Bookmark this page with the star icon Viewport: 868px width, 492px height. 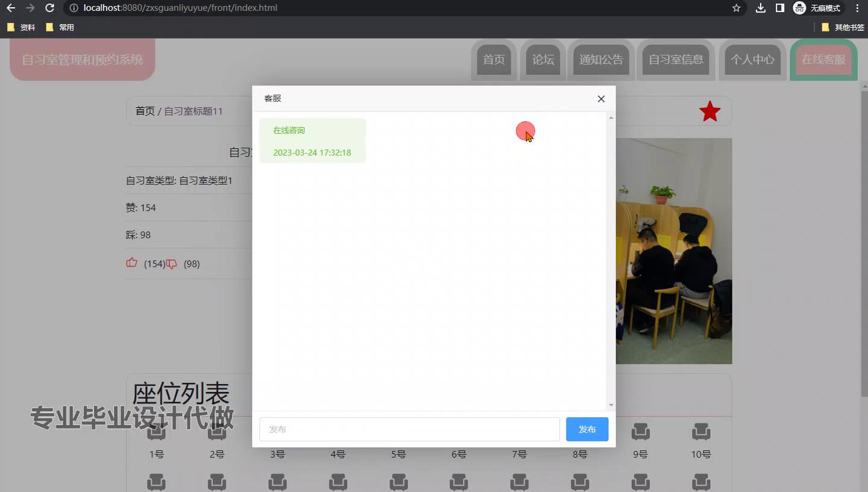point(736,8)
